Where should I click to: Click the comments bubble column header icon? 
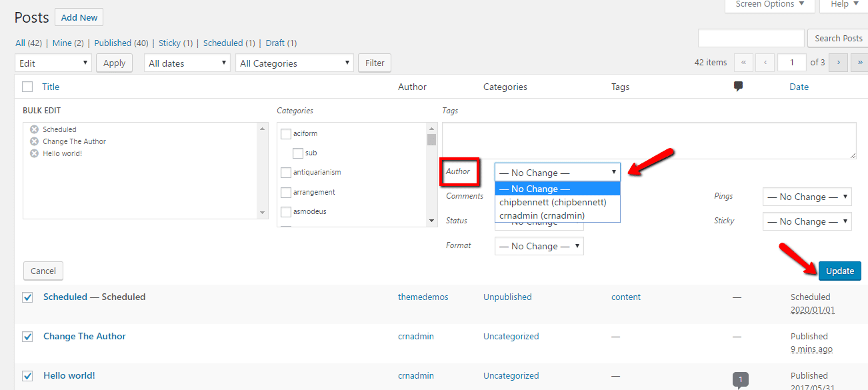(738, 87)
